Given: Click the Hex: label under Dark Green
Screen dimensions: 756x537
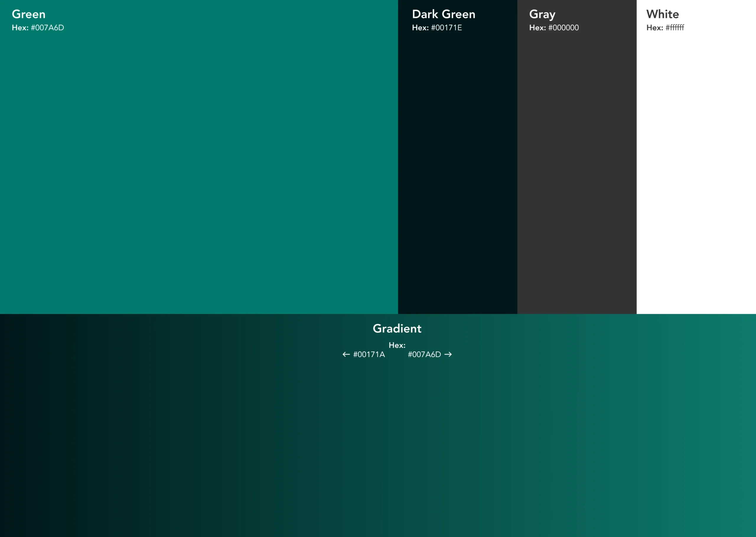Looking at the screenshot, I should 420,28.
